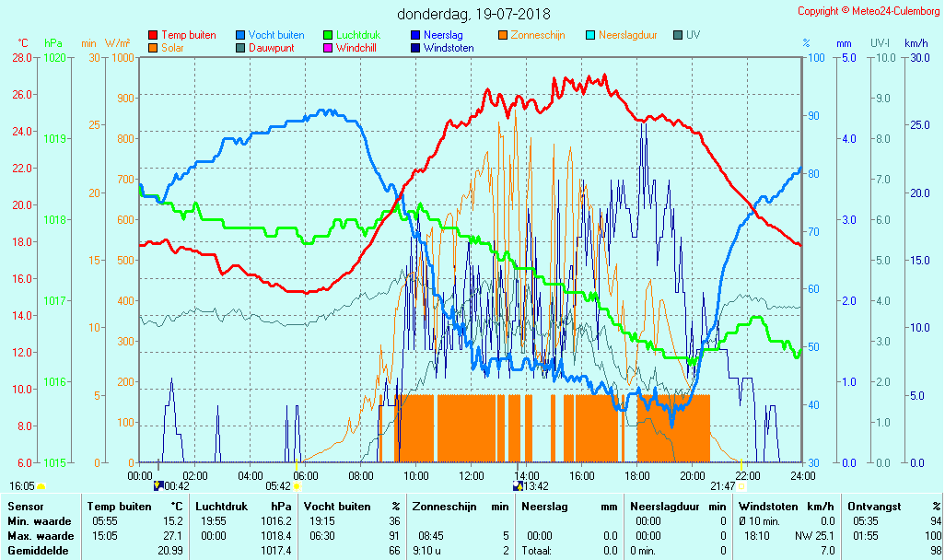Click the moonrise icon next to 13:42
Image resolution: width=945 pixels, height=560 pixels.
click(x=518, y=485)
